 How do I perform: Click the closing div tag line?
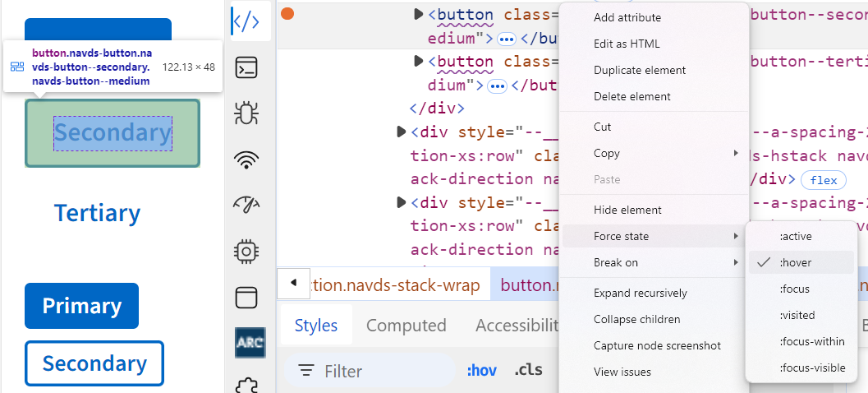[x=436, y=108]
